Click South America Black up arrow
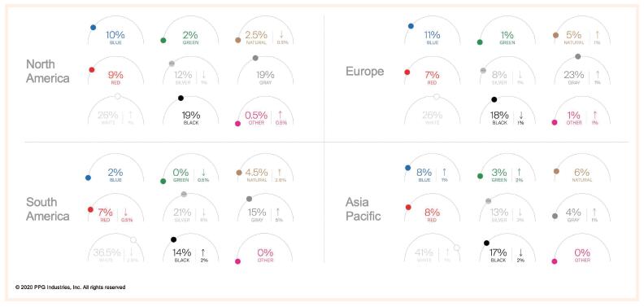This screenshot has height=307, width=644. pos(203,252)
